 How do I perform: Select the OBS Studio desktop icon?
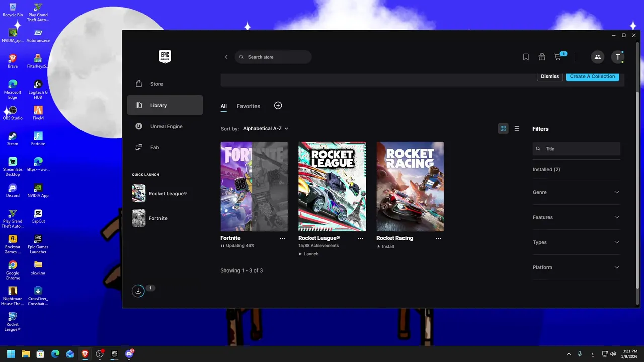coord(13,113)
